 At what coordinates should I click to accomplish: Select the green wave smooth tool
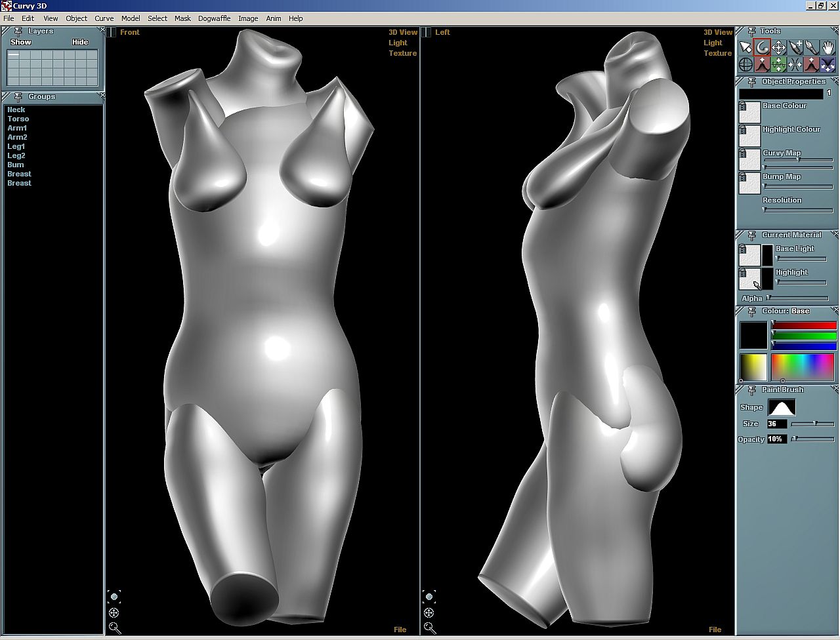point(778,64)
